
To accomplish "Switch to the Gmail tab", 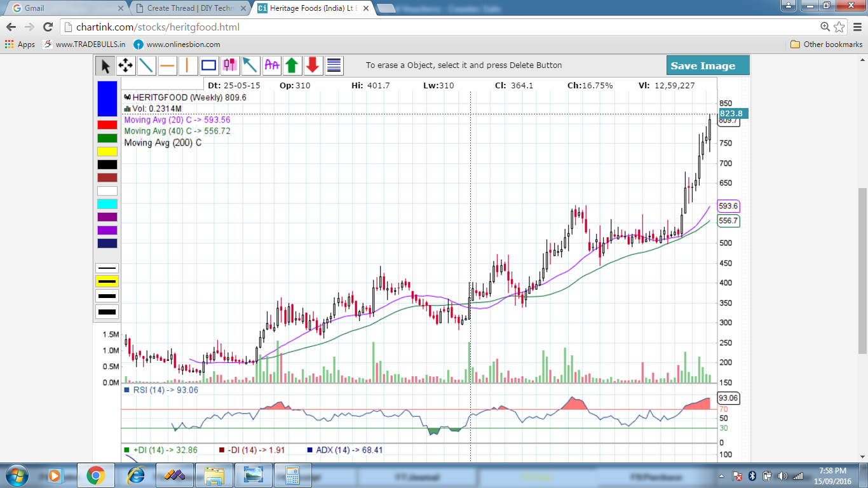I will [x=64, y=8].
